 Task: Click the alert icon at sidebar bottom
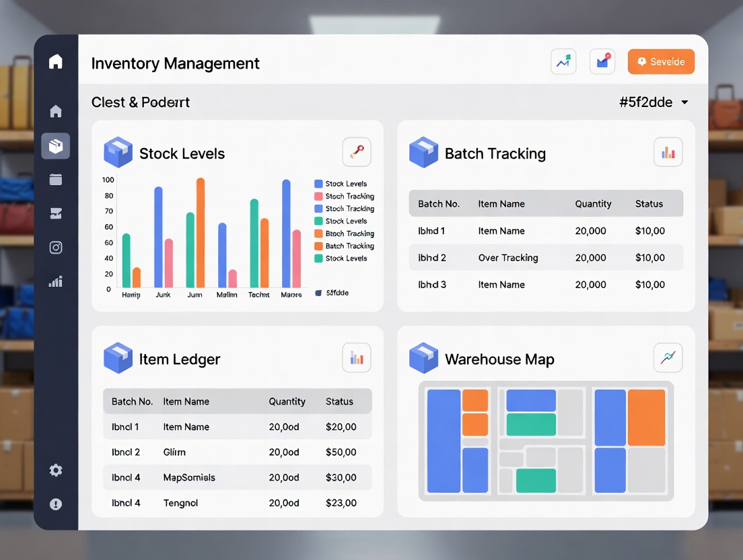pyautogui.click(x=56, y=504)
